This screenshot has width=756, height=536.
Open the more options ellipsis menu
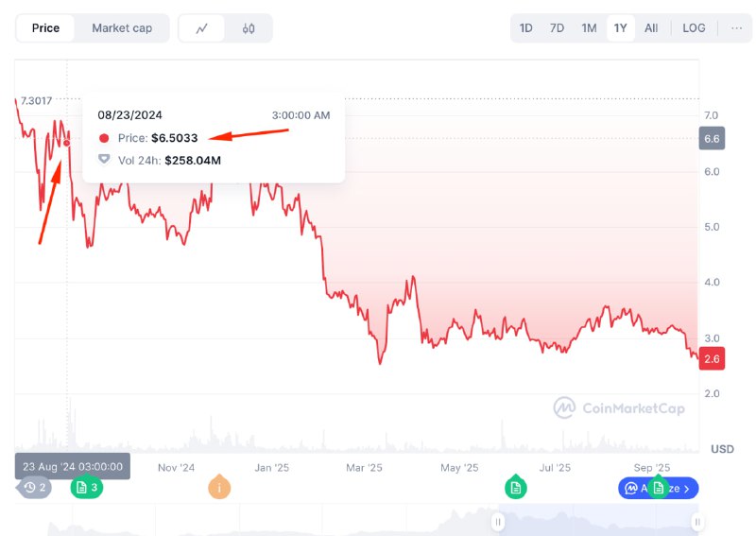click(x=737, y=28)
